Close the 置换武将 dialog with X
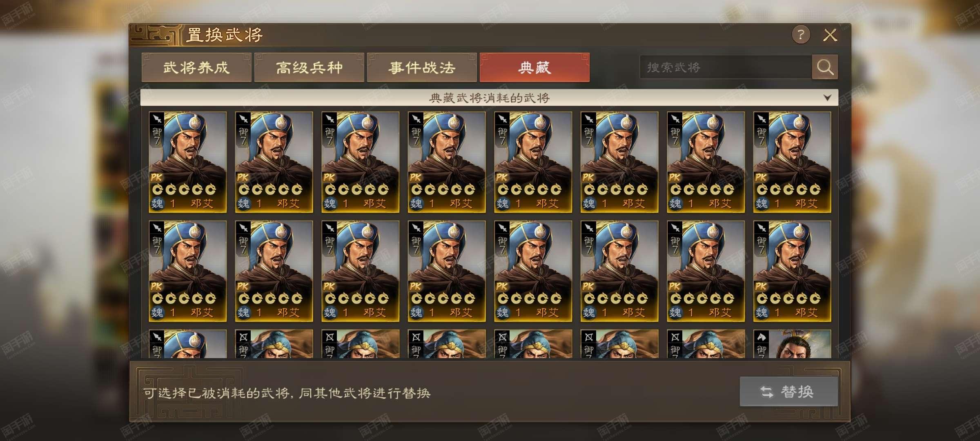 (830, 35)
